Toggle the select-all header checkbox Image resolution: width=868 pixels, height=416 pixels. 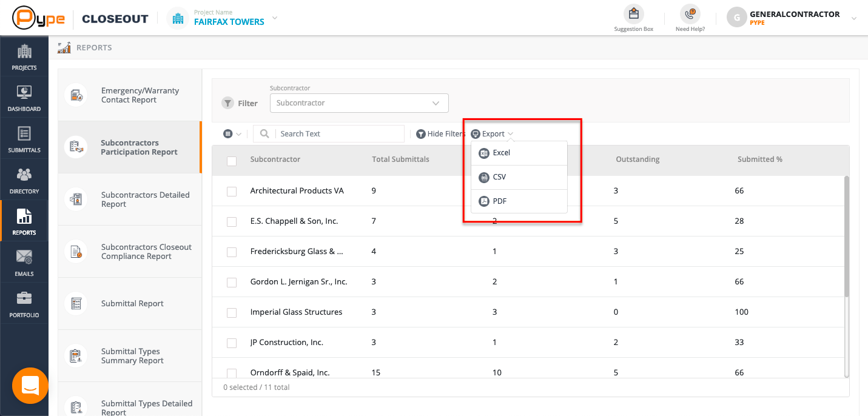coord(232,161)
